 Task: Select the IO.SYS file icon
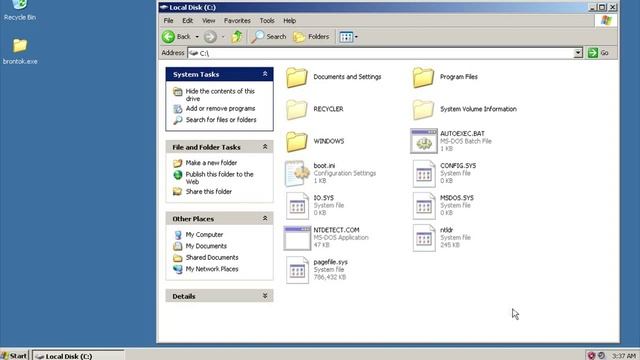(x=297, y=206)
